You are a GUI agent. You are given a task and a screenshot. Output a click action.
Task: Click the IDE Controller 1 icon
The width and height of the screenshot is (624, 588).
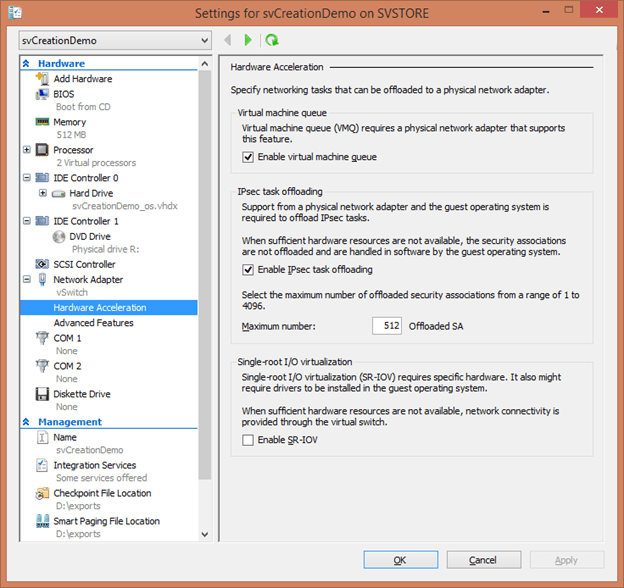pos(42,221)
